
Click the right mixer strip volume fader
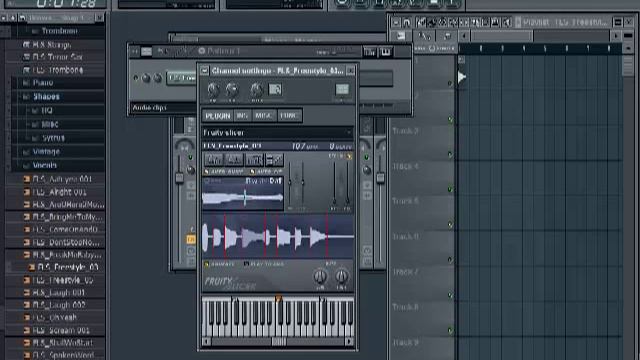(x=380, y=178)
